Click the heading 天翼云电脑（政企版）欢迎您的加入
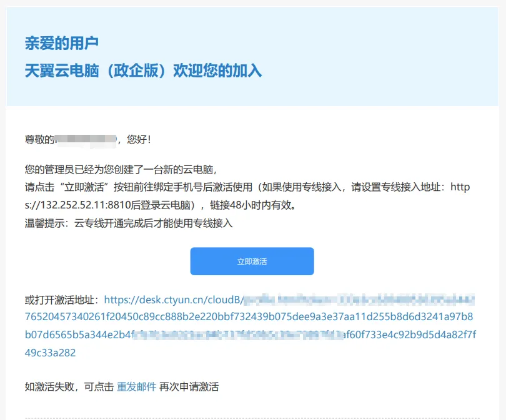Screen dimensions: 506x420 pos(143,71)
